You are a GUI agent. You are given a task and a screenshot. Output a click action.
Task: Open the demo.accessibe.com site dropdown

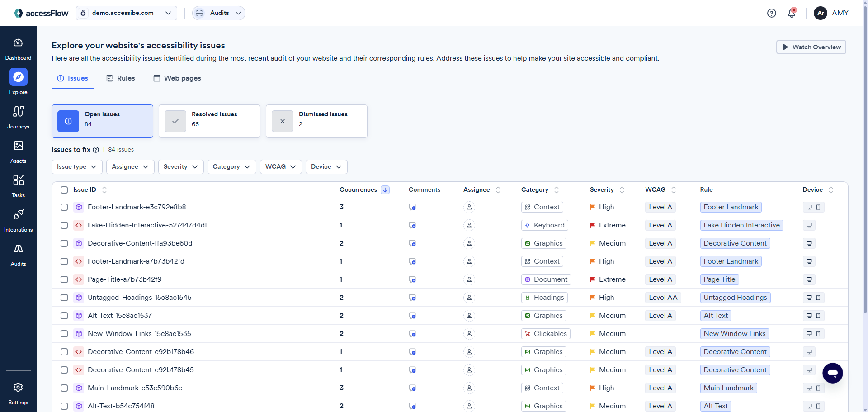click(x=127, y=13)
